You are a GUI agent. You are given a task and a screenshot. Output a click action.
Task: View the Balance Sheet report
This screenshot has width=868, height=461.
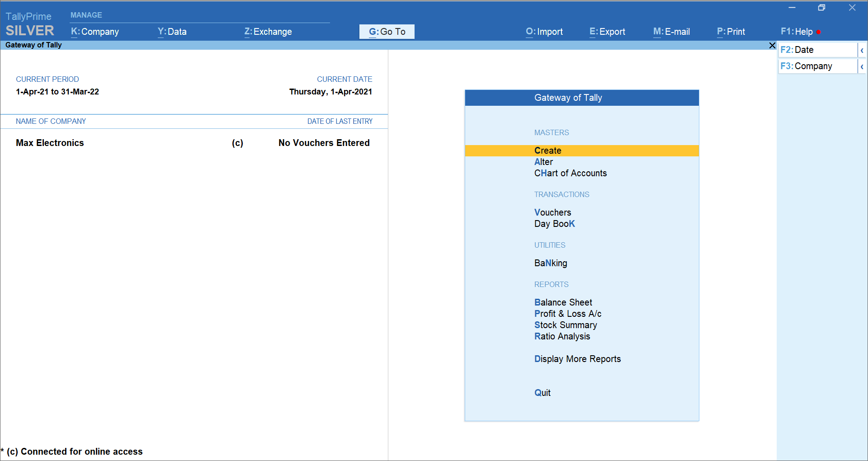(563, 302)
